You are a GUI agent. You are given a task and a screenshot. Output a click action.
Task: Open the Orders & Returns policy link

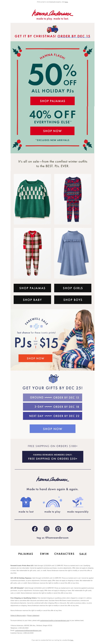(18, 615)
